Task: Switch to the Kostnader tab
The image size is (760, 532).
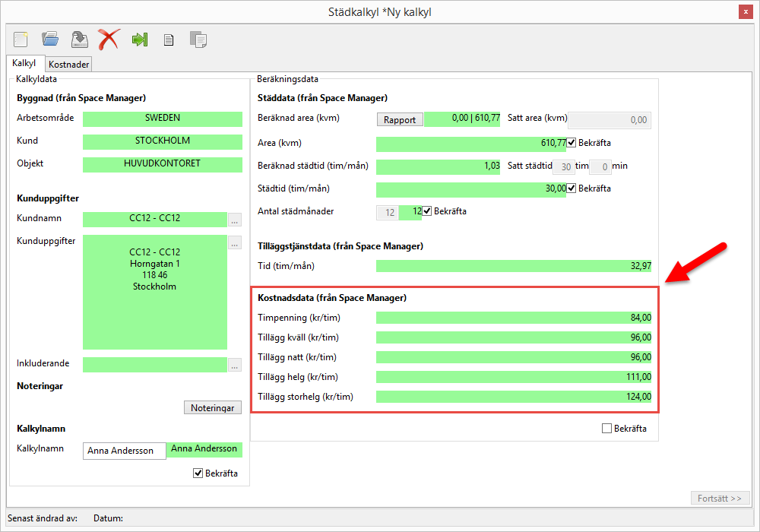Action: click(x=69, y=65)
